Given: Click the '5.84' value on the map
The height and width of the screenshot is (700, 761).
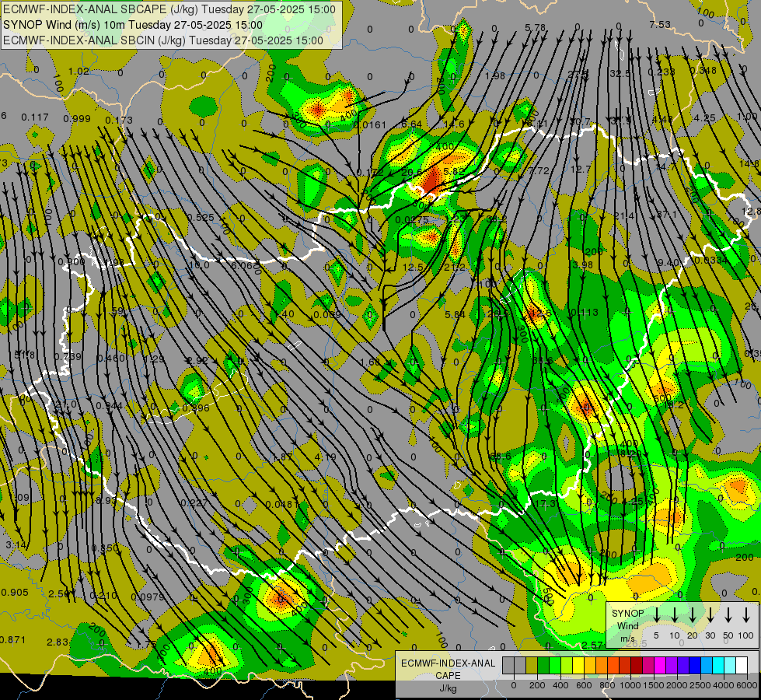Looking at the screenshot, I should tap(456, 315).
